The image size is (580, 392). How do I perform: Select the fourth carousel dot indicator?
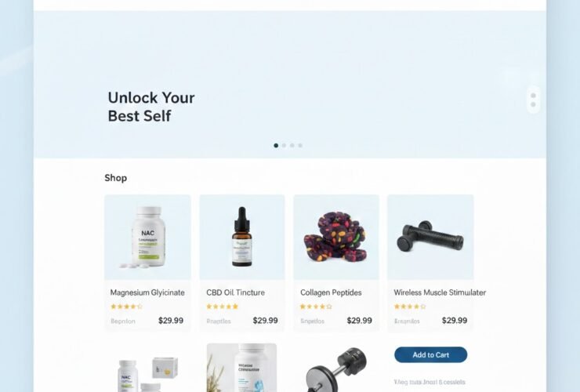(x=300, y=146)
